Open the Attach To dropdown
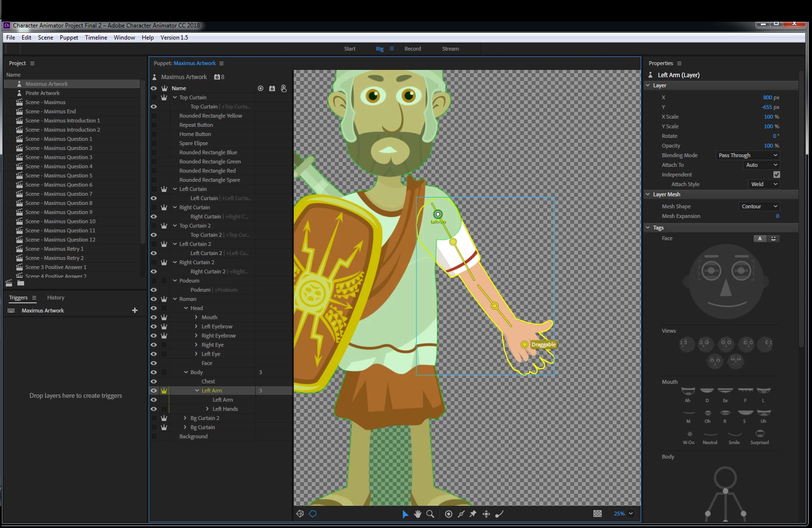The height and width of the screenshot is (528, 812). tap(762, 165)
